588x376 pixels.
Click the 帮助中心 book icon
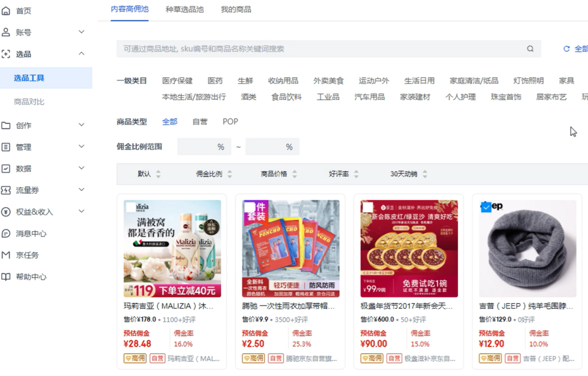tap(5, 276)
